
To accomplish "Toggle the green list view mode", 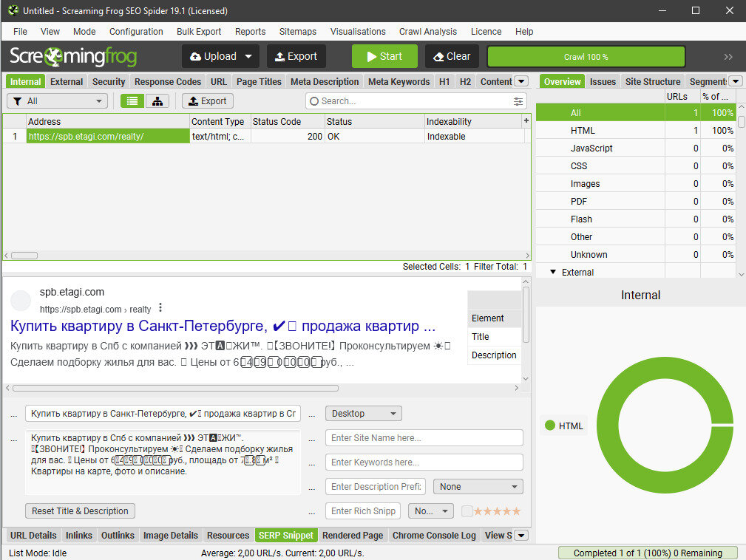I will click(132, 100).
